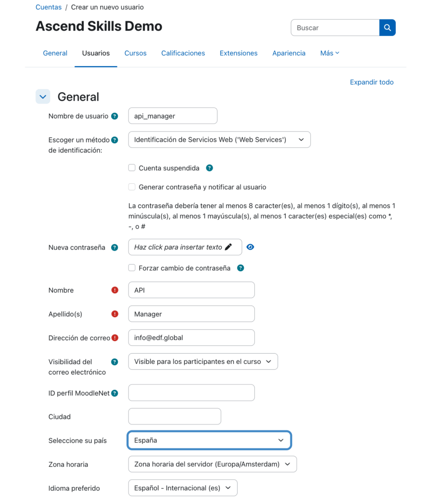
Task: Enable 'Forzar cambio de contraseña'
Action: (x=131, y=268)
